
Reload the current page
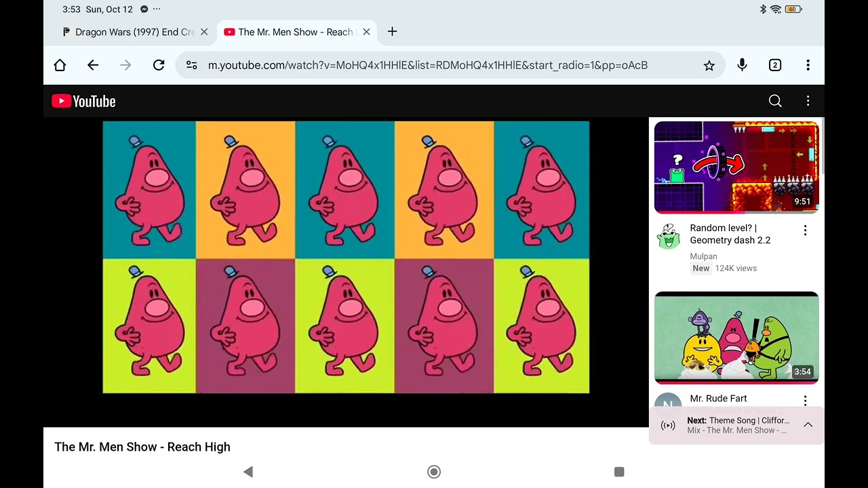click(159, 65)
